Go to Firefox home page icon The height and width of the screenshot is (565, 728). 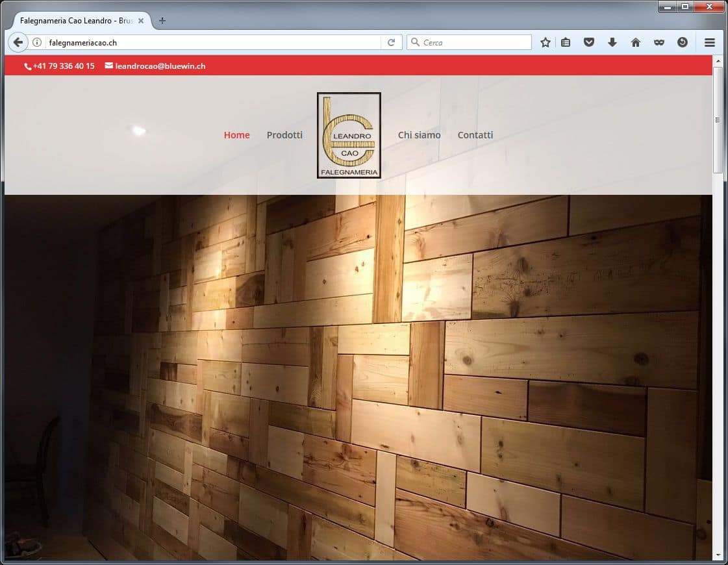click(x=635, y=42)
